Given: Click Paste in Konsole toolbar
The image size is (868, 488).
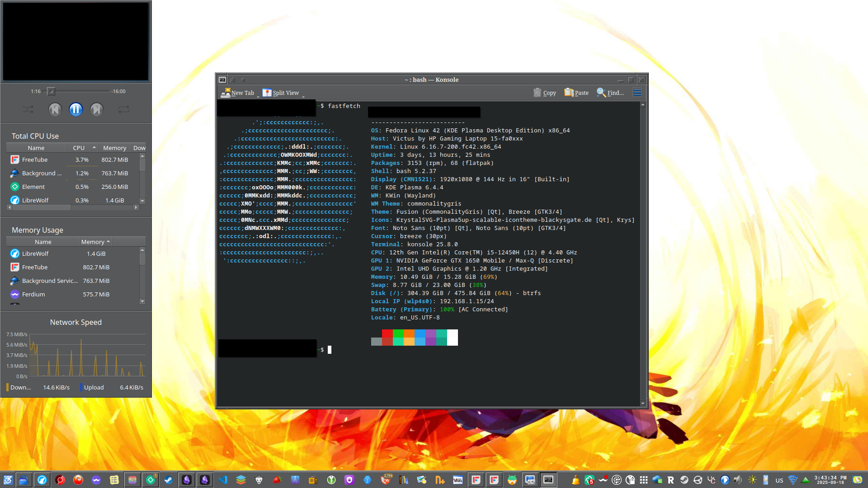Looking at the screenshot, I should (576, 93).
